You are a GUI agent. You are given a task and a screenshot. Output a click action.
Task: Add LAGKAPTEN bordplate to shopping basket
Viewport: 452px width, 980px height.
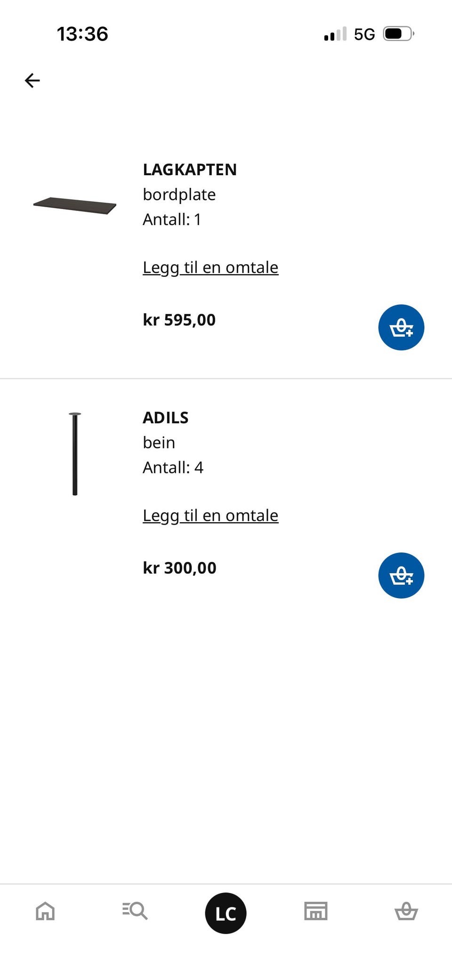401,327
